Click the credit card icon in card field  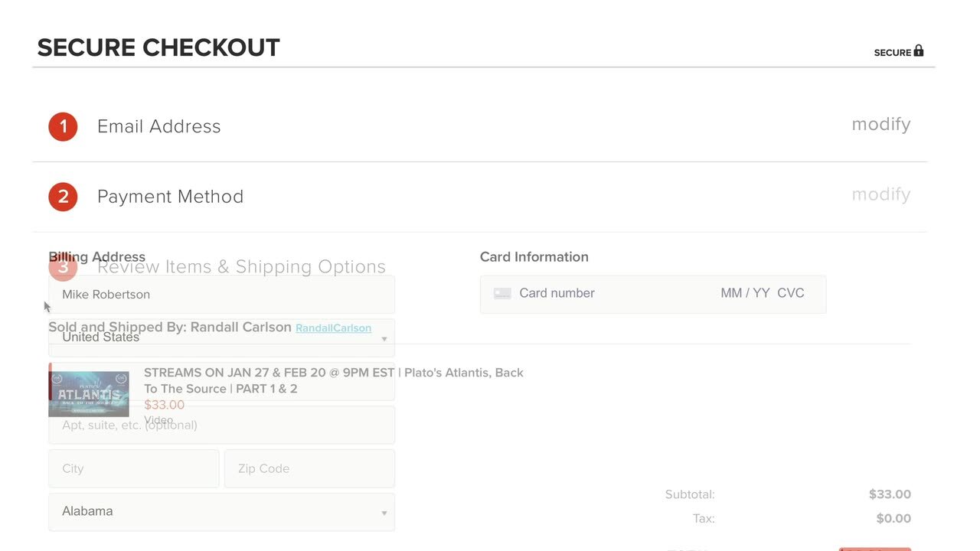pyautogui.click(x=502, y=293)
